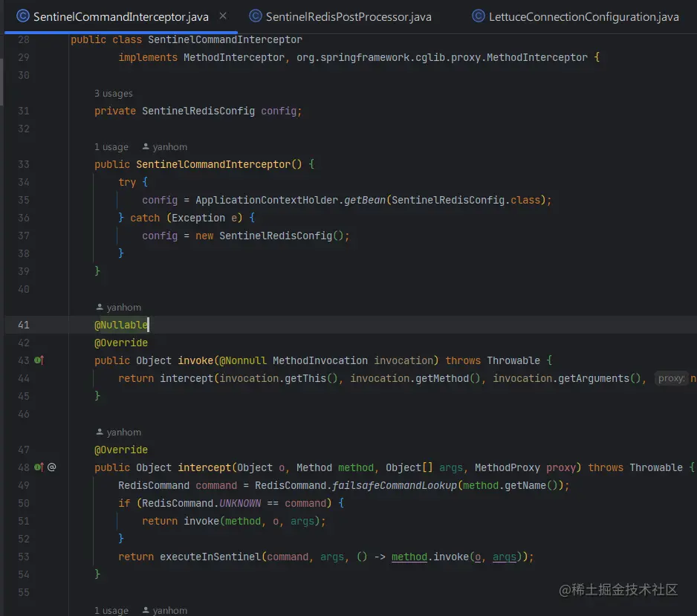The height and width of the screenshot is (616, 697).
Task: Click the author avatar icon above line 47
Action: click(x=100, y=432)
